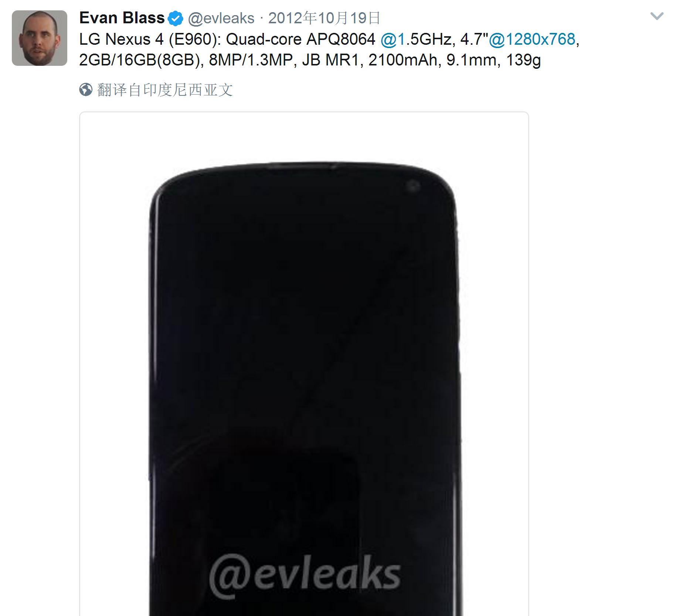Click the "2100mAh" text in the tweet
673x616 pixels.
click(403, 60)
